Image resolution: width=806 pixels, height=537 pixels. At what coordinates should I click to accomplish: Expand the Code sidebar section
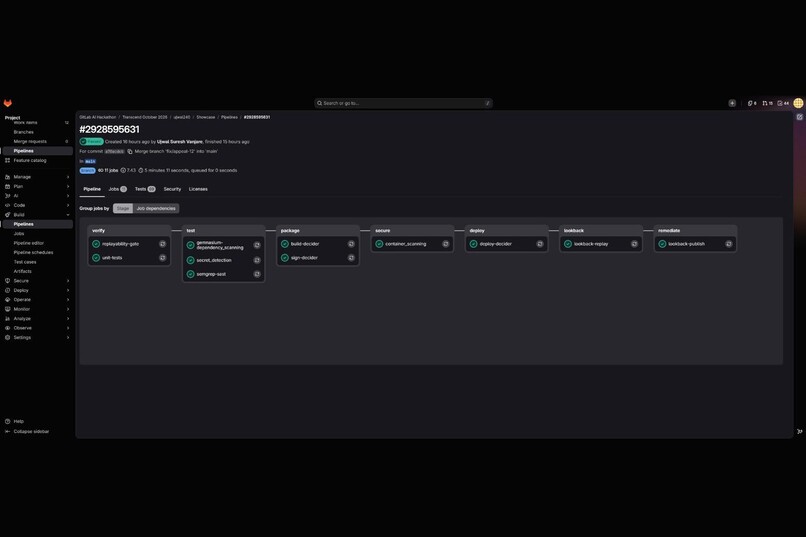tap(36, 205)
